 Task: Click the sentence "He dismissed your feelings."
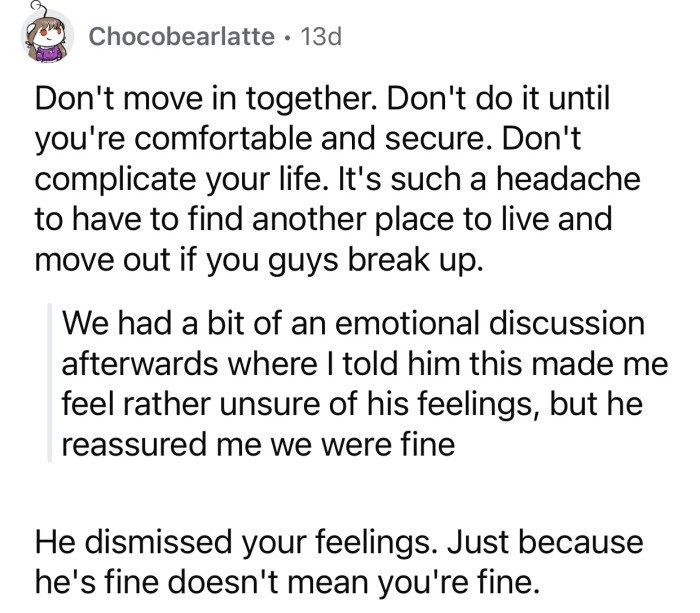coord(237,542)
